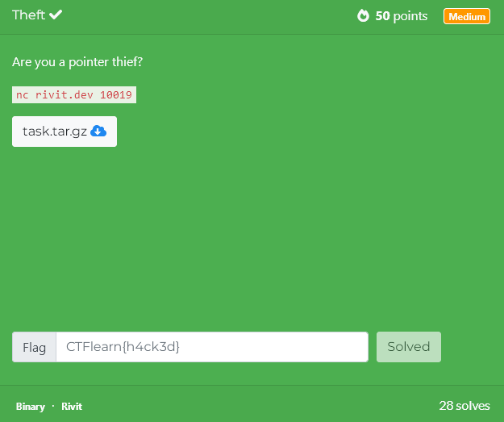Image resolution: width=504 pixels, height=422 pixels.
Task: Click the solved checkmark next to Theft
Action: pyautogui.click(x=56, y=15)
